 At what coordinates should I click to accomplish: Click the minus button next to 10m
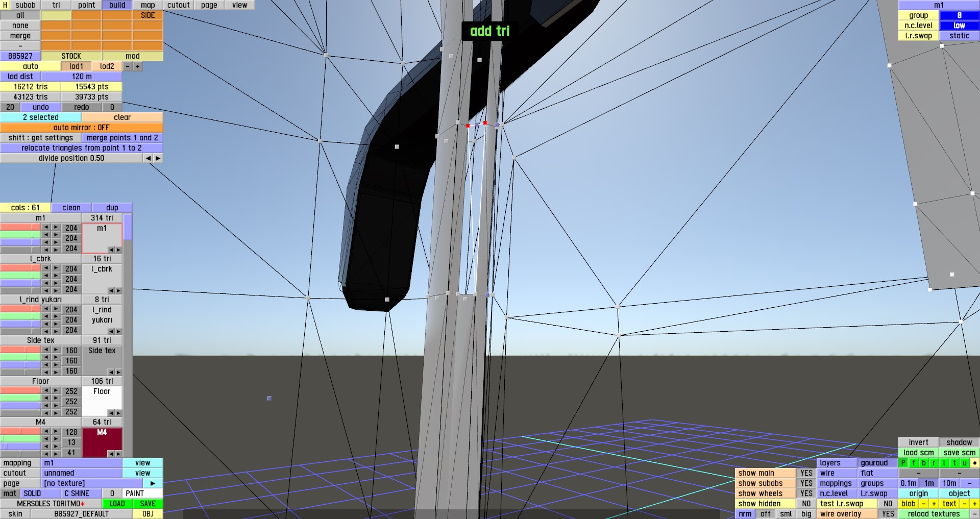(x=970, y=483)
